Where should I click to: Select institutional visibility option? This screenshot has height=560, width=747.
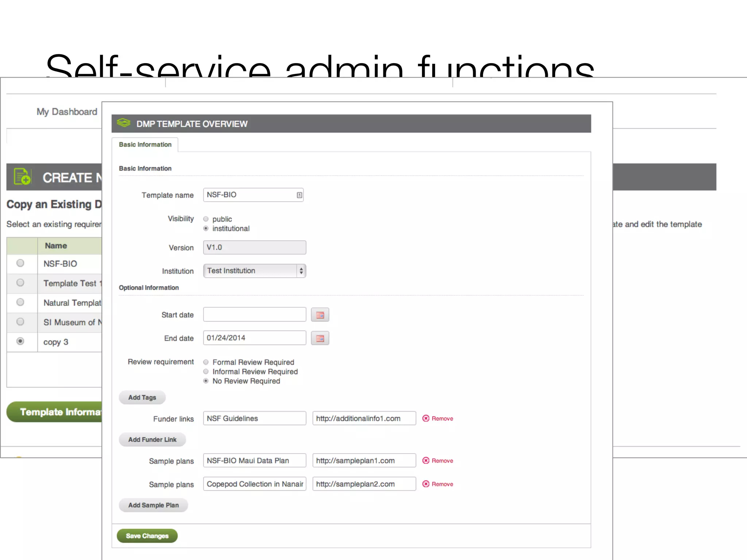[206, 229]
